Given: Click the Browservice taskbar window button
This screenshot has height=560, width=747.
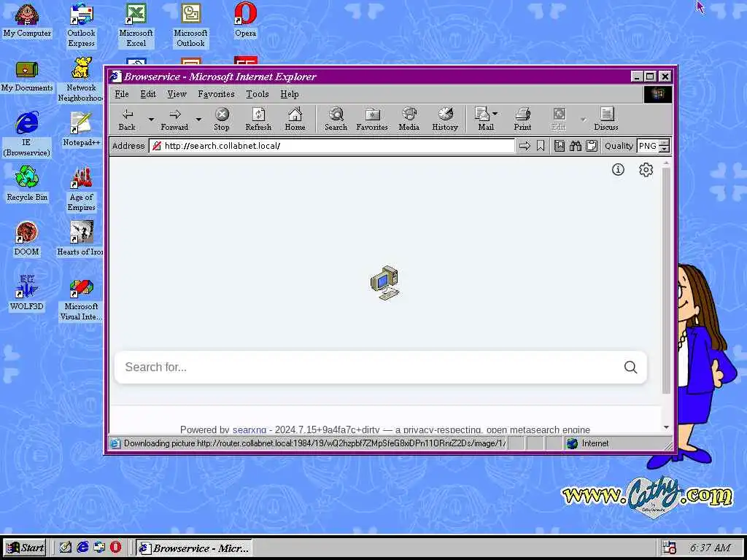Looking at the screenshot, I should point(193,548).
